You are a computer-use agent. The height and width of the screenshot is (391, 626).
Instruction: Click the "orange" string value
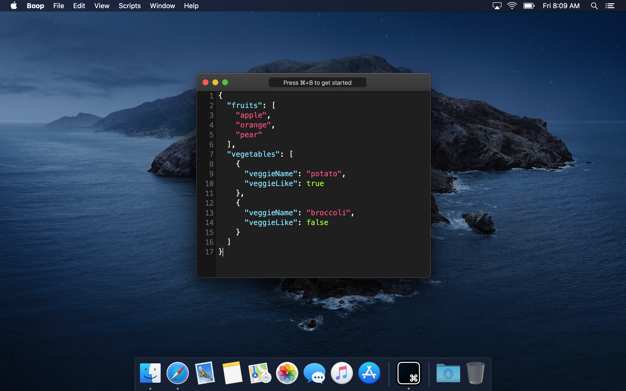(x=253, y=125)
